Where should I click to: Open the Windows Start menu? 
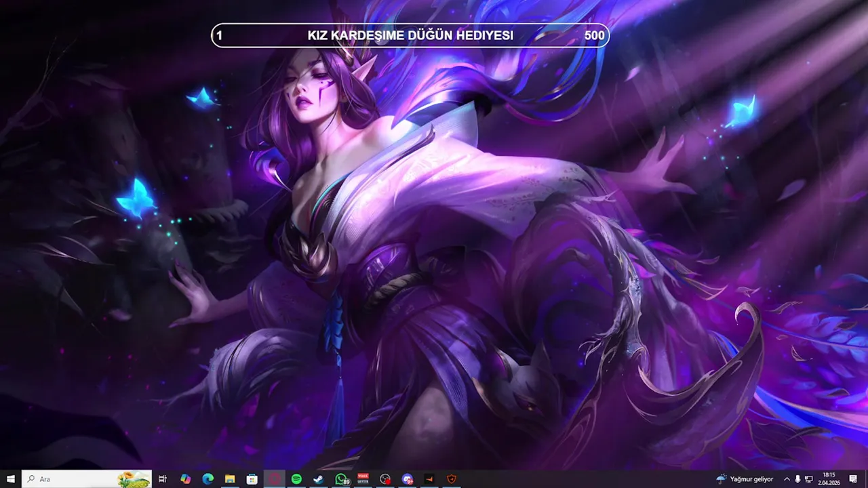[x=11, y=479]
